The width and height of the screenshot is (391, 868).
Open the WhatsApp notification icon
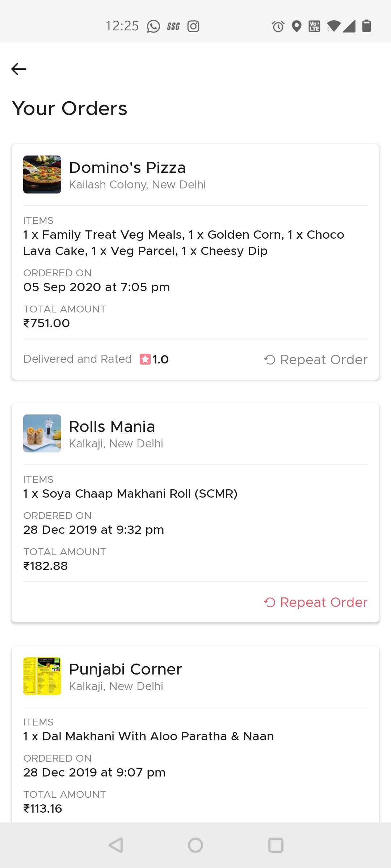153,26
